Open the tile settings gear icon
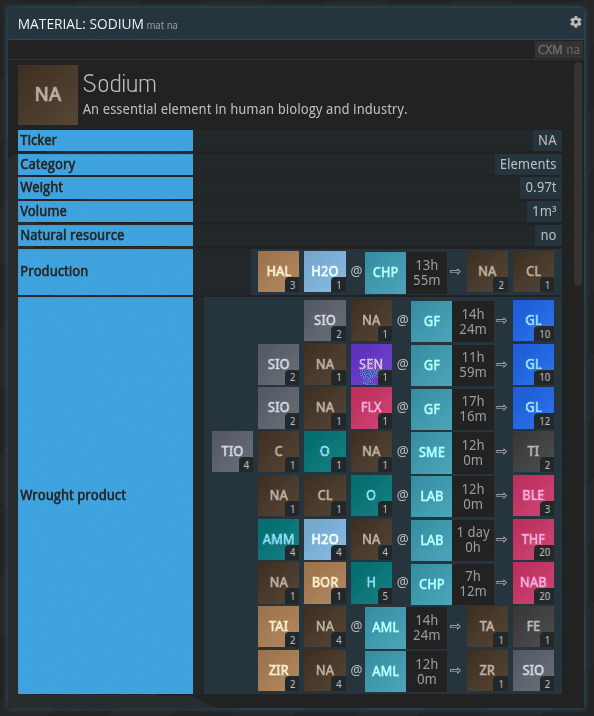This screenshot has height=716, width=594. pos(575,22)
